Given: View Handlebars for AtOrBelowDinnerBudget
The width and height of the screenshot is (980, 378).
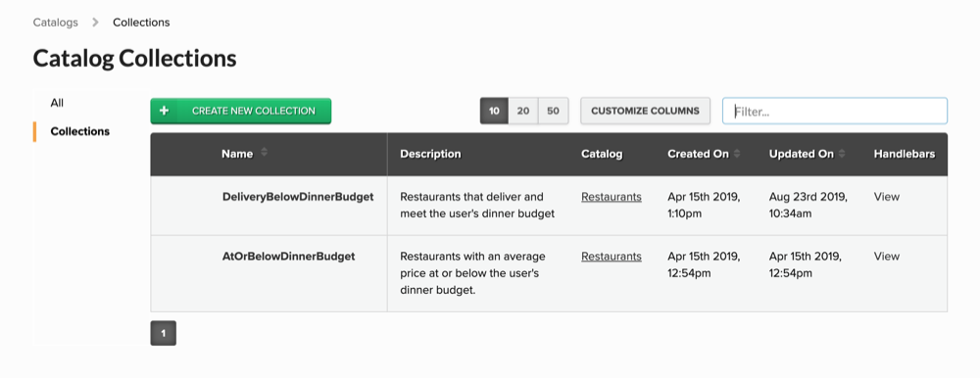Looking at the screenshot, I should point(886,257).
